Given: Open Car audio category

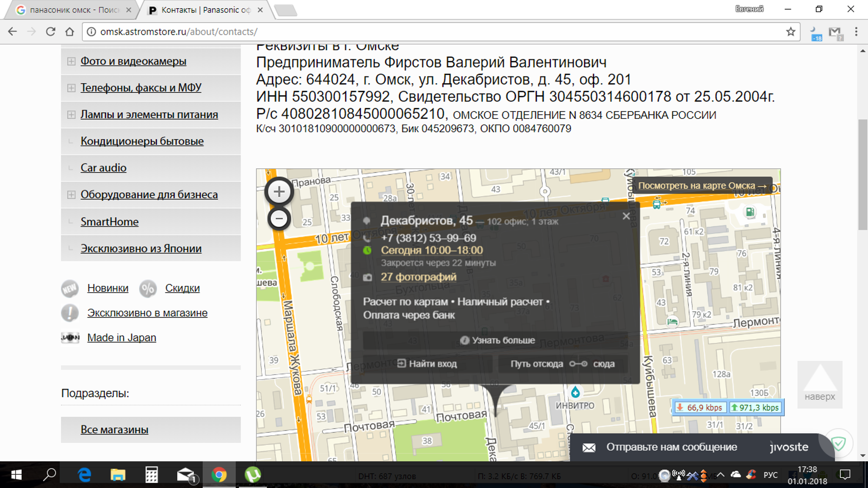Looking at the screenshot, I should 104,168.
